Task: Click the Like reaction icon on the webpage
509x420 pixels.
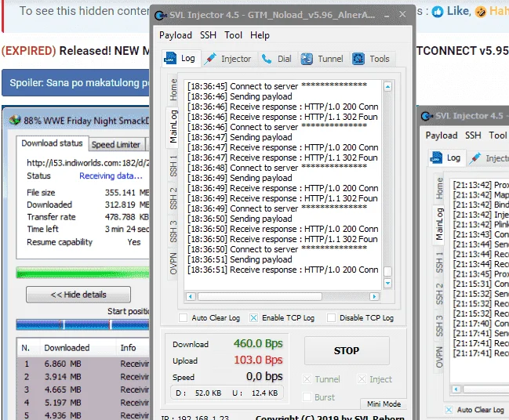Action: click(438, 12)
